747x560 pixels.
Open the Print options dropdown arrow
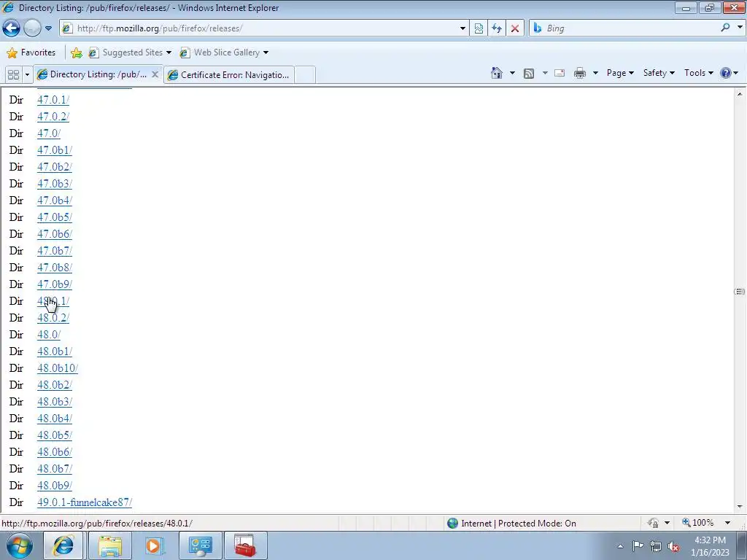[595, 73]
